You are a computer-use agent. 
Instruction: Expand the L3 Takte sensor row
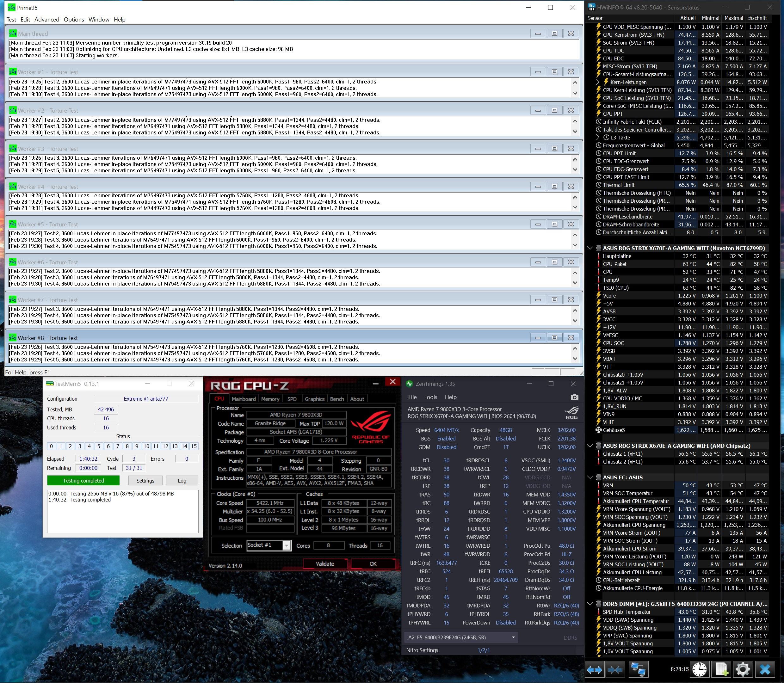click(598, 138)
